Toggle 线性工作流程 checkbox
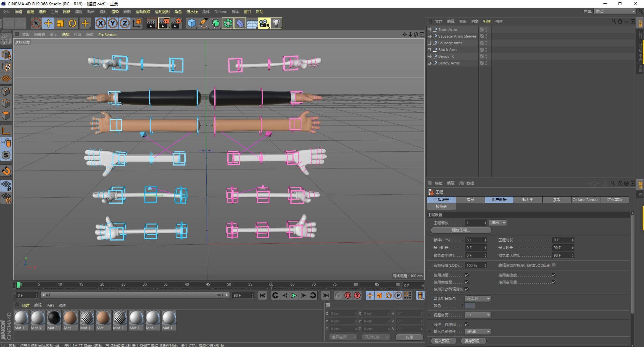 point(467,324)
